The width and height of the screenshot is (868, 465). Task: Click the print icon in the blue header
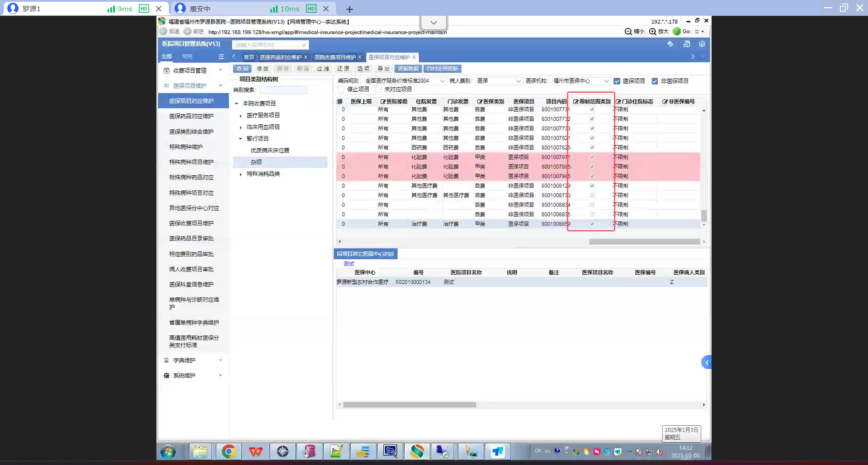click(686, 44)
